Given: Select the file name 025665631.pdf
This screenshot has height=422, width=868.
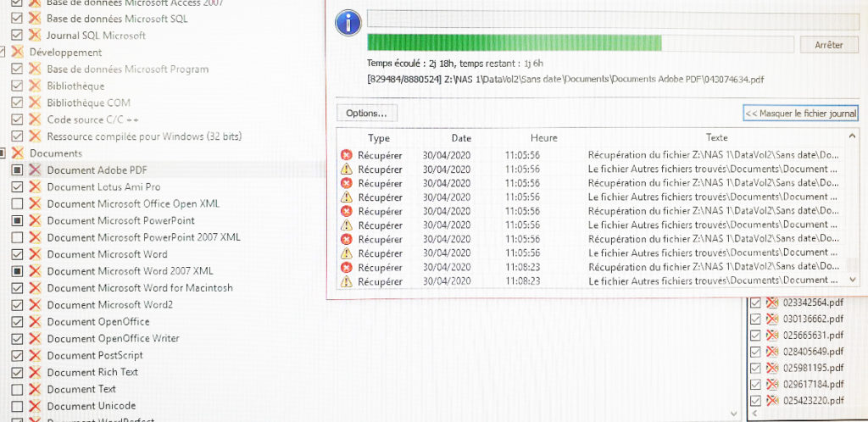Looking at the screenshot, I should click(x=813, y=336).
